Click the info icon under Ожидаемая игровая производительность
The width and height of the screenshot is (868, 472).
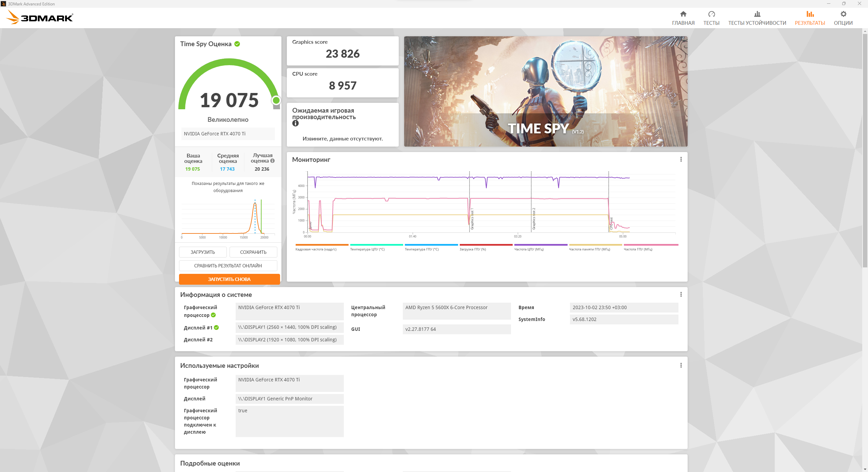pyautogui.click(x=295, y=124)
